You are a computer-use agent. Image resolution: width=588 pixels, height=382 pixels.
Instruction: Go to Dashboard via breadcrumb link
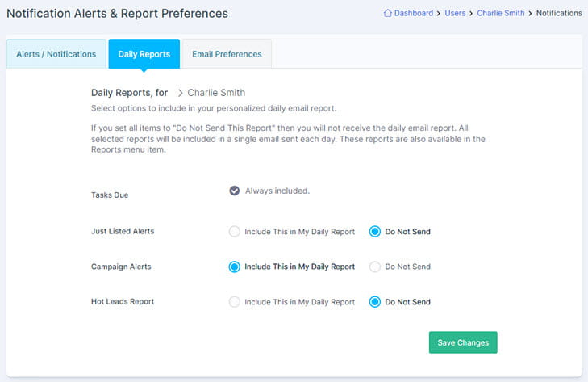click(x=413, y=13)
